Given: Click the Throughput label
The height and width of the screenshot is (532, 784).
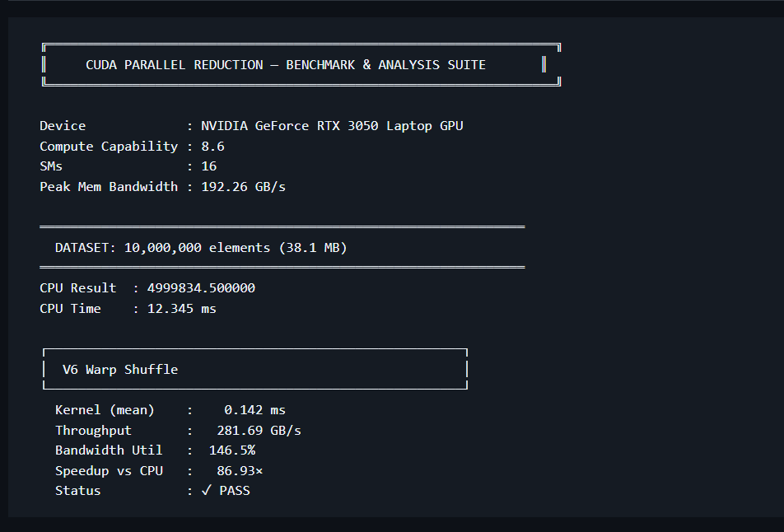Looking at the screenshot, I should point(94,431).
